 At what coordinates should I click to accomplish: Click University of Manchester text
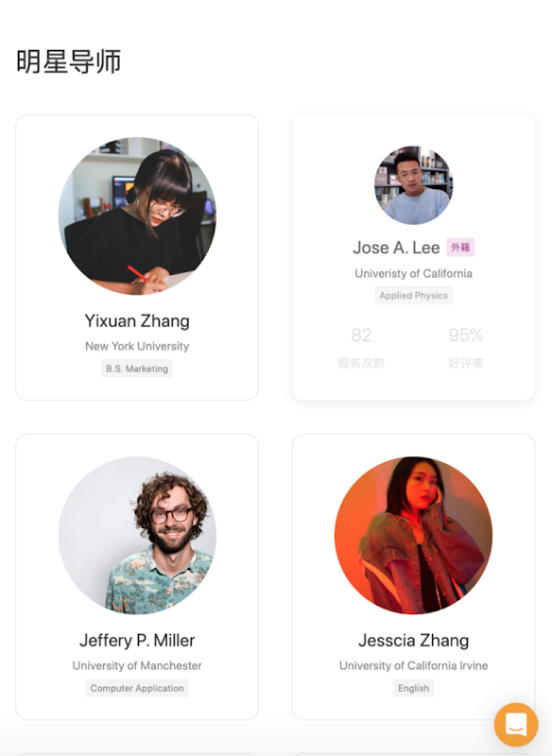(x=137, y=665)
